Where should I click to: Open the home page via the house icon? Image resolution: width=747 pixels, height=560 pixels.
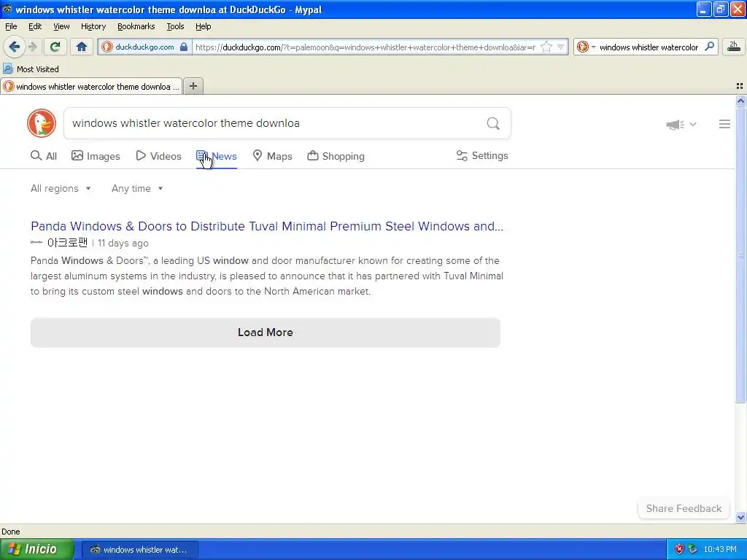[82, 47]
